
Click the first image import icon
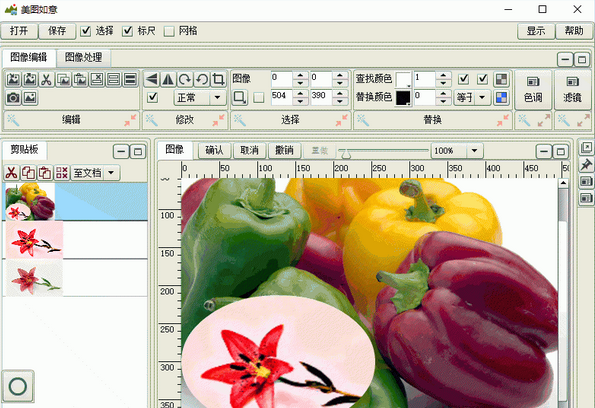pyautogui.click(x=13, y=80)
